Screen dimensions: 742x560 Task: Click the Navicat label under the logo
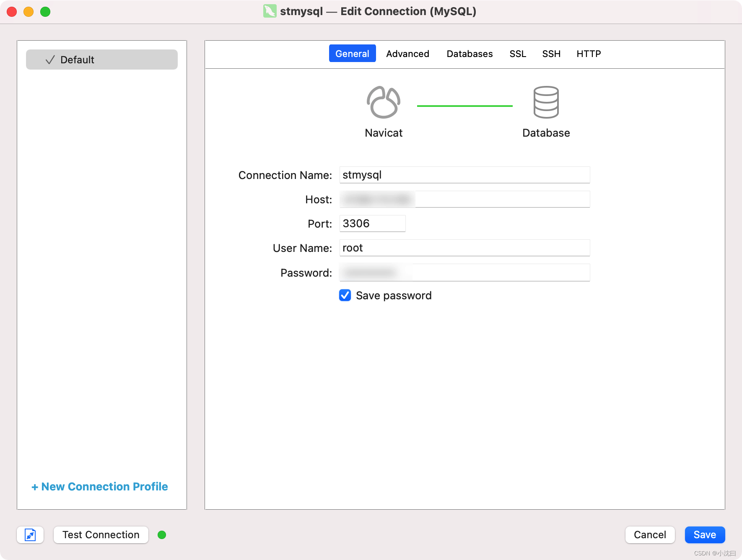(384, 133)
